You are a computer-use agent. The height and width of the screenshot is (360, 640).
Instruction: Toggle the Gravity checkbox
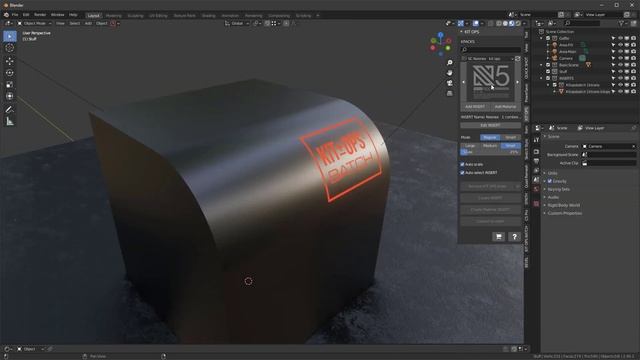tap(550, 181)
